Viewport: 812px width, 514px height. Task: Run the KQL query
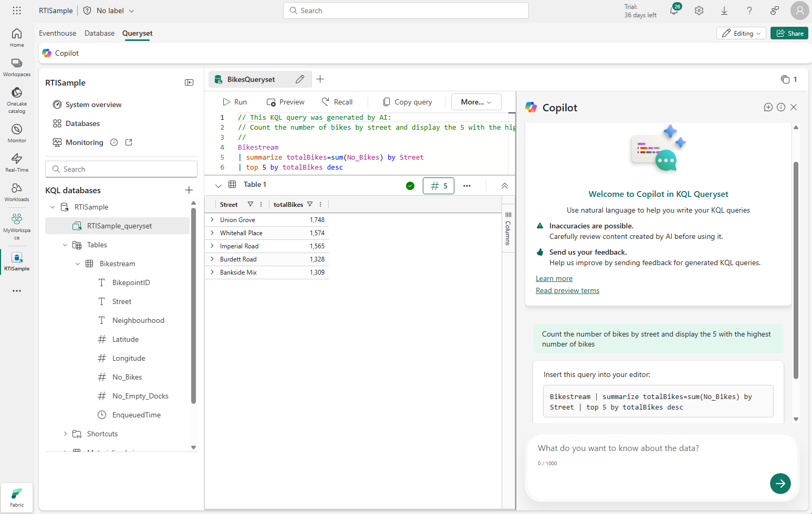(234, 102)
